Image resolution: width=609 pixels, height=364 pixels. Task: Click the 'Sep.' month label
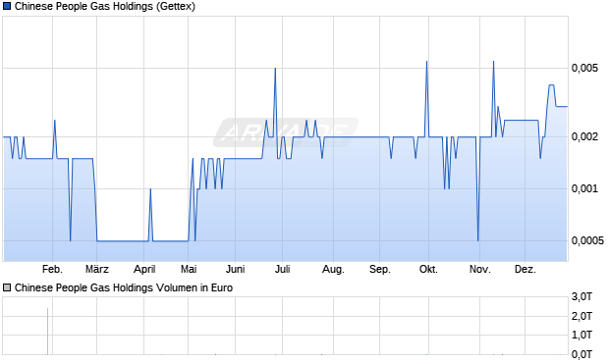(x=380, y=269)
